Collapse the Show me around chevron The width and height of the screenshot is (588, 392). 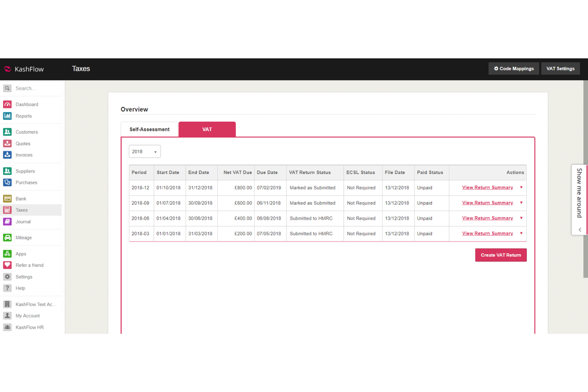(580, 230)
